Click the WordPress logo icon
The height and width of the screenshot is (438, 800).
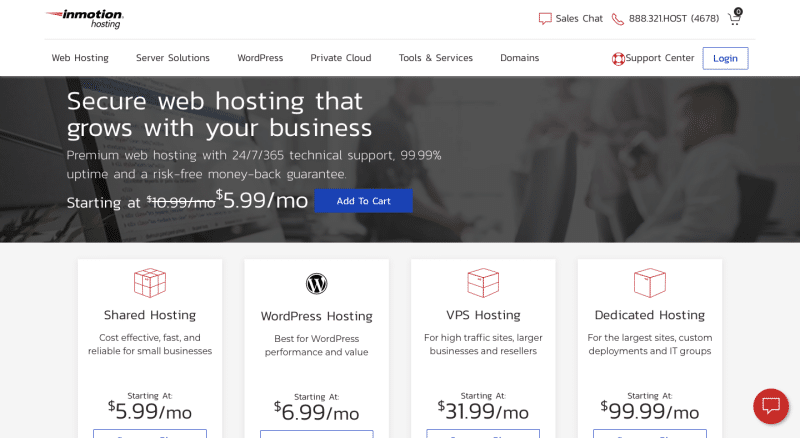click(x=316, y=284)
